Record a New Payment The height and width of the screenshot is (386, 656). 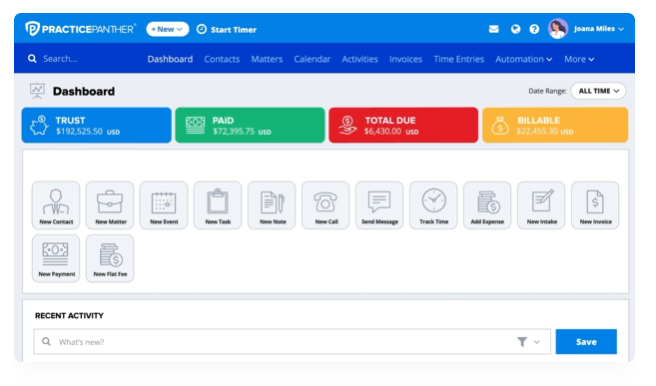click(56, 258)
